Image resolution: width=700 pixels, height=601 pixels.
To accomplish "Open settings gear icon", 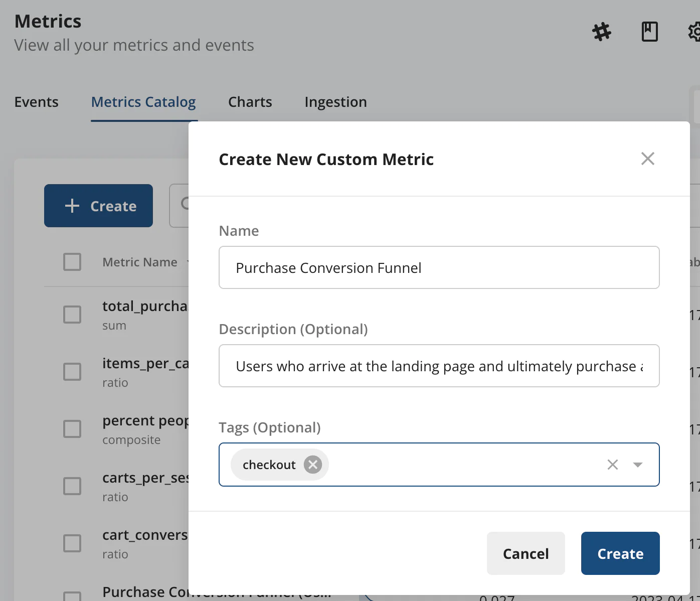I will tap(694, 32).
